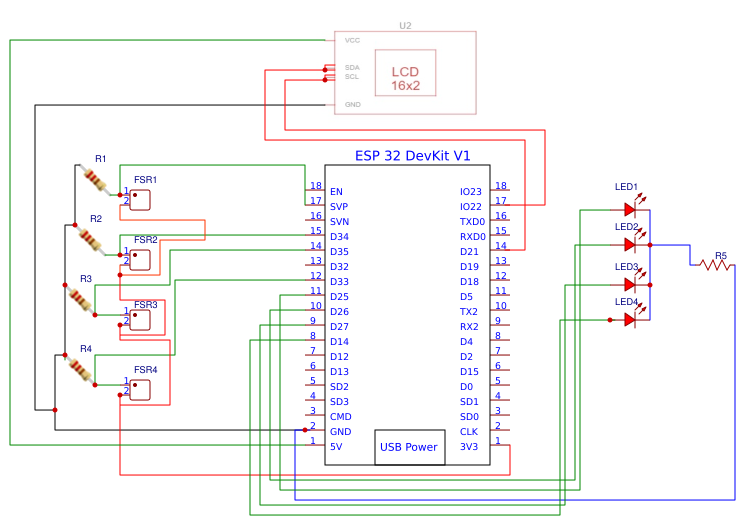Click the SVP pin label
This screenshot has width=747, height=525.
click(x=339, y=207)
